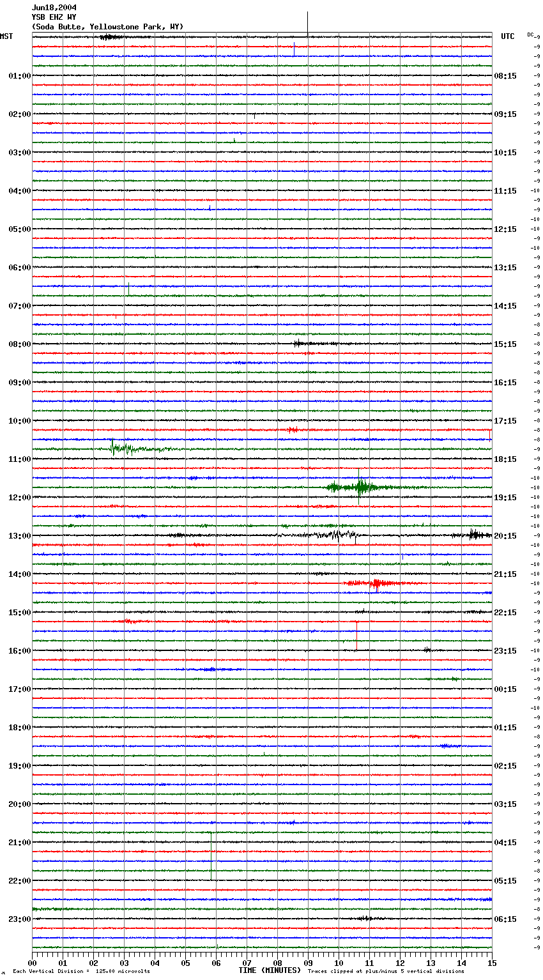Click the 16:00 MST hour label
543x980 pixels.
[20, 651]
